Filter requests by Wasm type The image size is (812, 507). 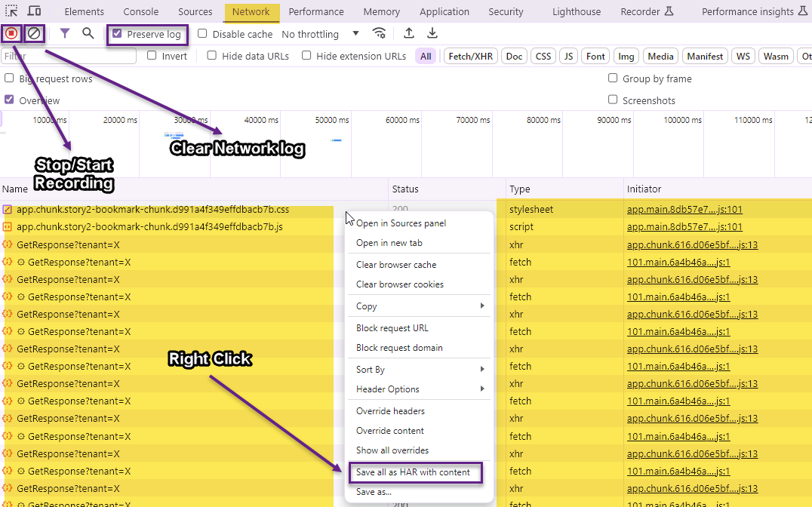click(776, 56)
